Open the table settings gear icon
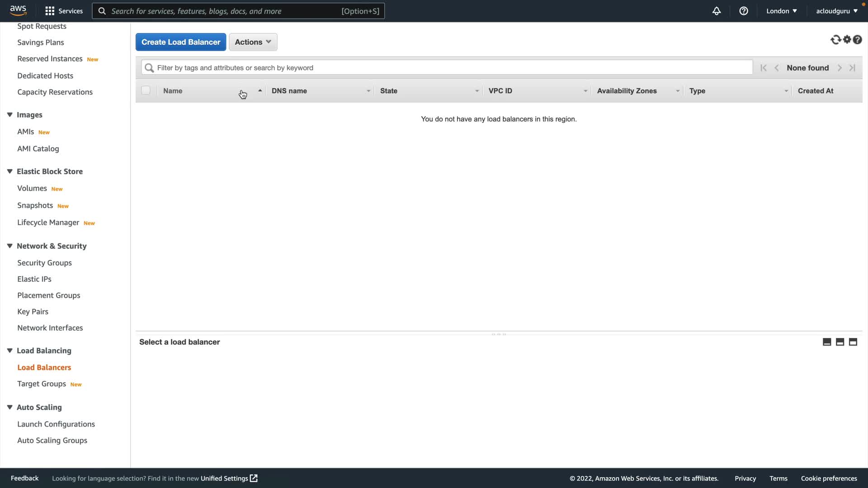868x488 pixels. 847,40
